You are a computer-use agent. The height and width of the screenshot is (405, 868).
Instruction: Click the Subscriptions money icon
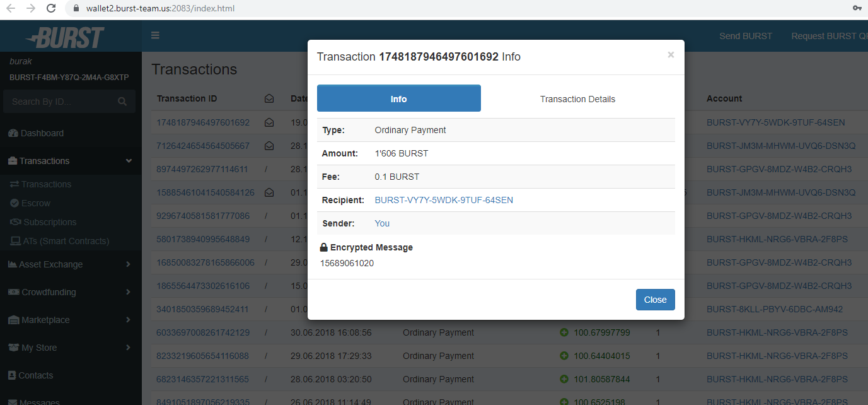[16, 222]
